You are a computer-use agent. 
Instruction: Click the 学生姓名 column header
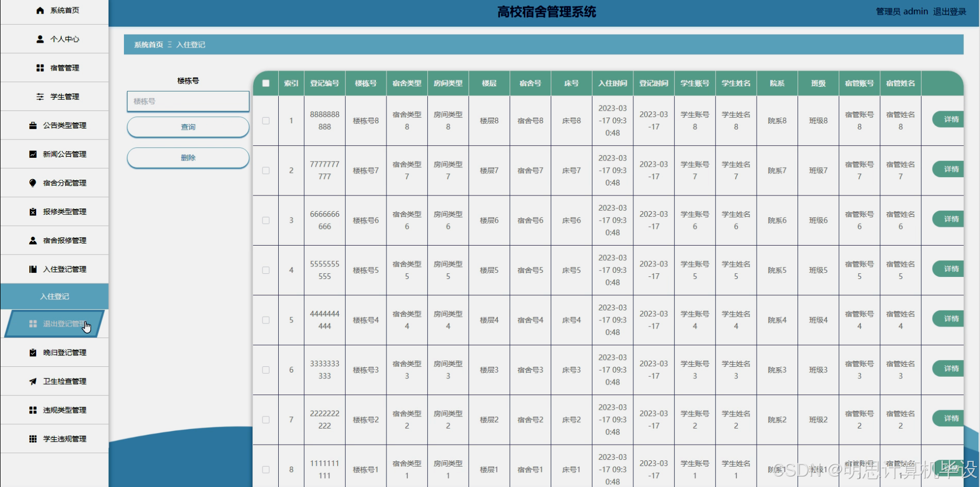coord(736,83)
